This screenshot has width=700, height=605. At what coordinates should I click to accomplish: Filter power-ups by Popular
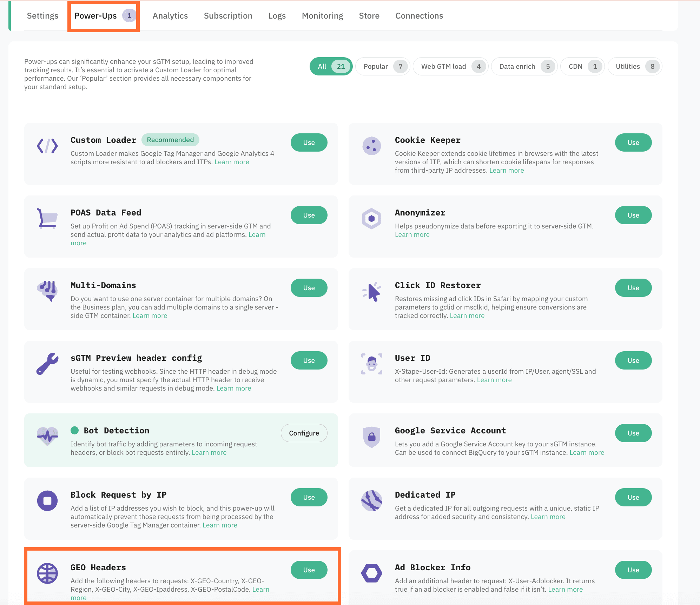point(382,66)
